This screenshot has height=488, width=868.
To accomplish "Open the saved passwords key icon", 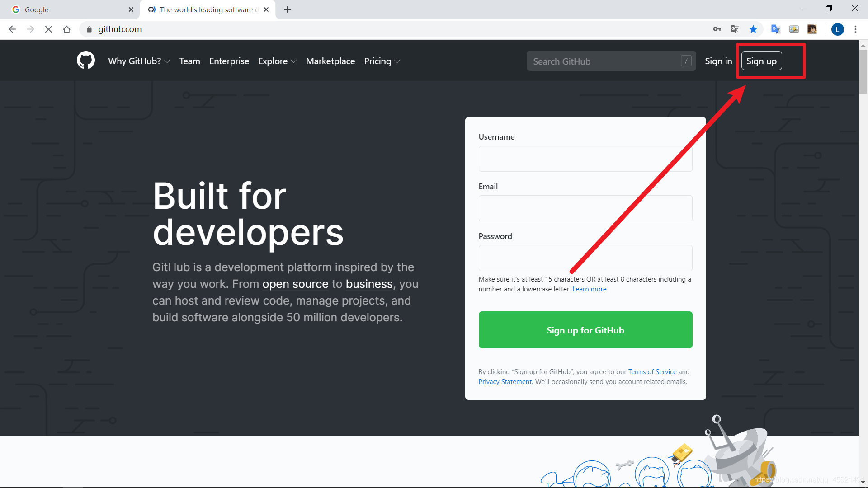I will (717, 29).
